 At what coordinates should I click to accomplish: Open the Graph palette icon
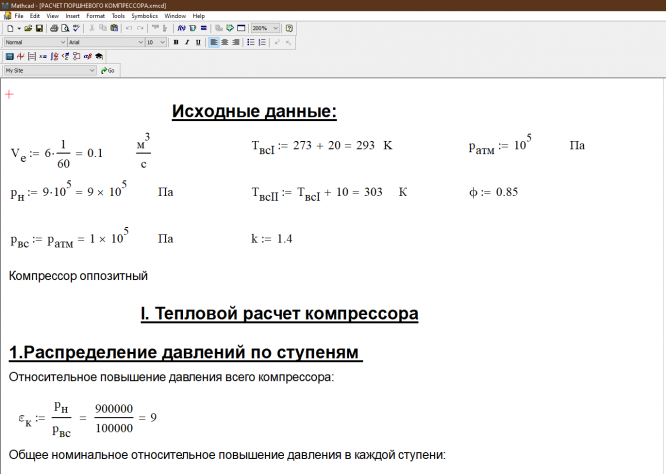pos(19,57)
